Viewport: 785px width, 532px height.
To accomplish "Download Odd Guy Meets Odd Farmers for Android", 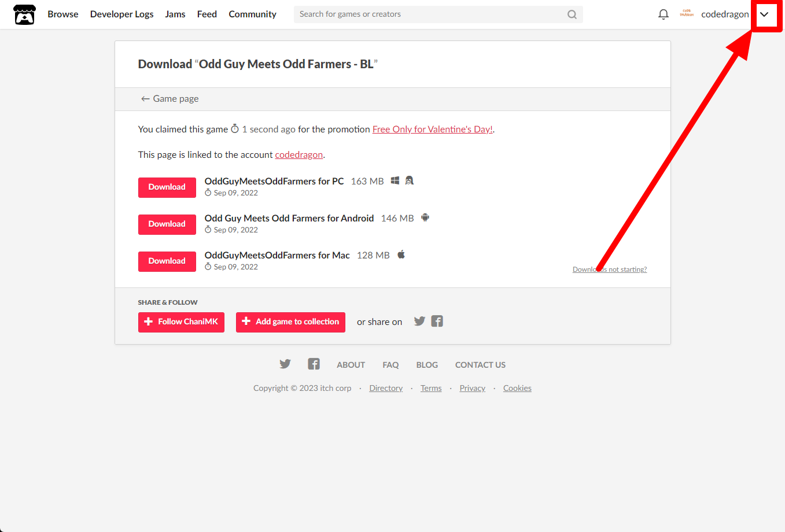I will [x=167, y=224].
